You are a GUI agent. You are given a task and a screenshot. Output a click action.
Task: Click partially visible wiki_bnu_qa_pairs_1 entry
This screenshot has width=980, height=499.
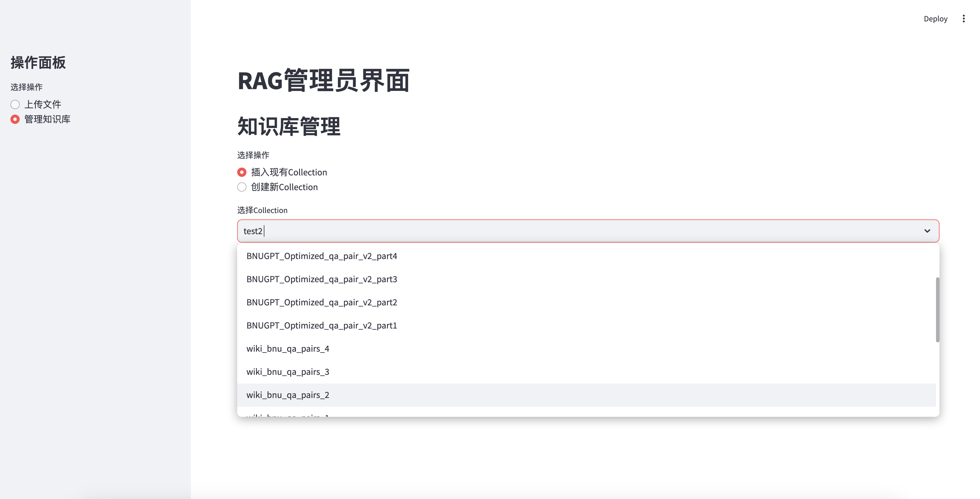coord(288,414)
